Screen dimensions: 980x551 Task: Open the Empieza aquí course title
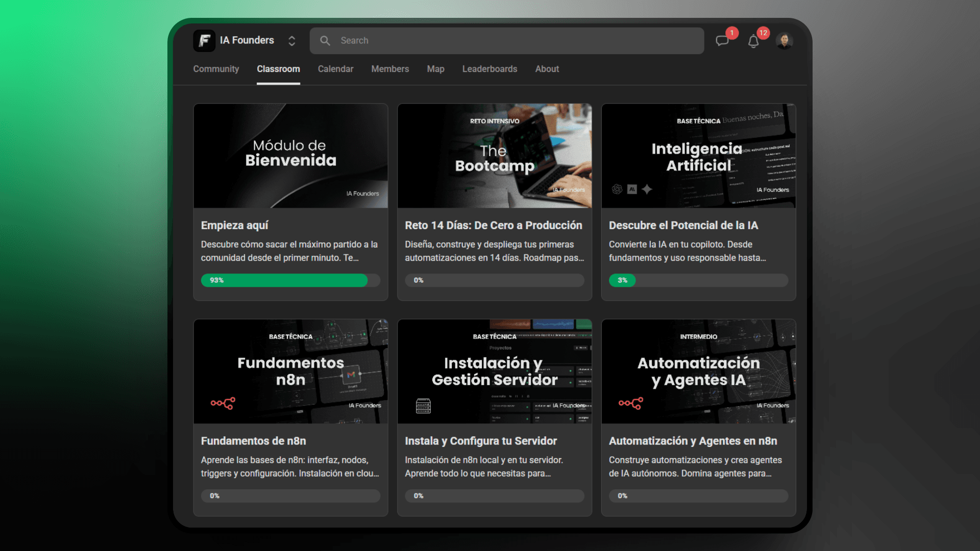click(x=234, y=226)
